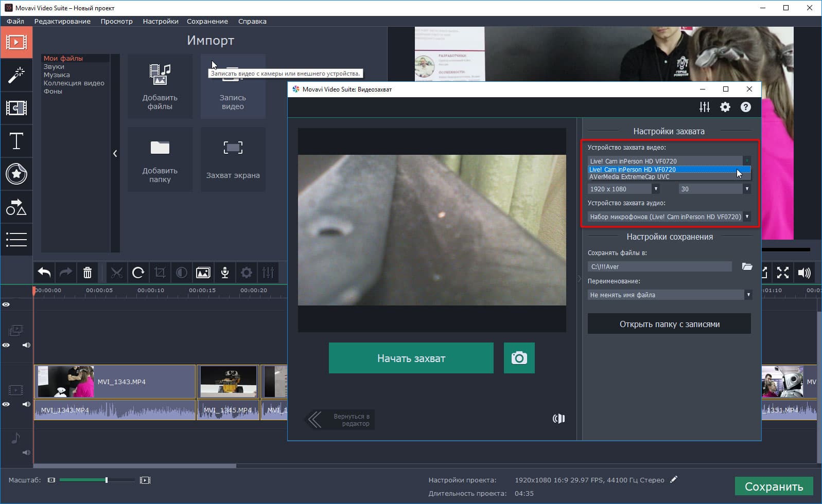Click the green Сохранить button
The height and width of the screenshot is (504, 822).
pos(774,487)
